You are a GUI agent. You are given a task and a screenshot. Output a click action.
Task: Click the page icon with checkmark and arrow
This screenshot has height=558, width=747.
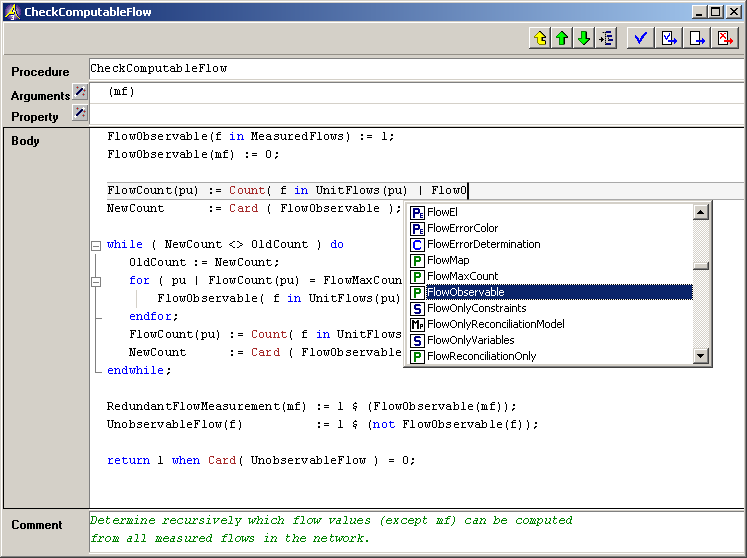point(669,38)
